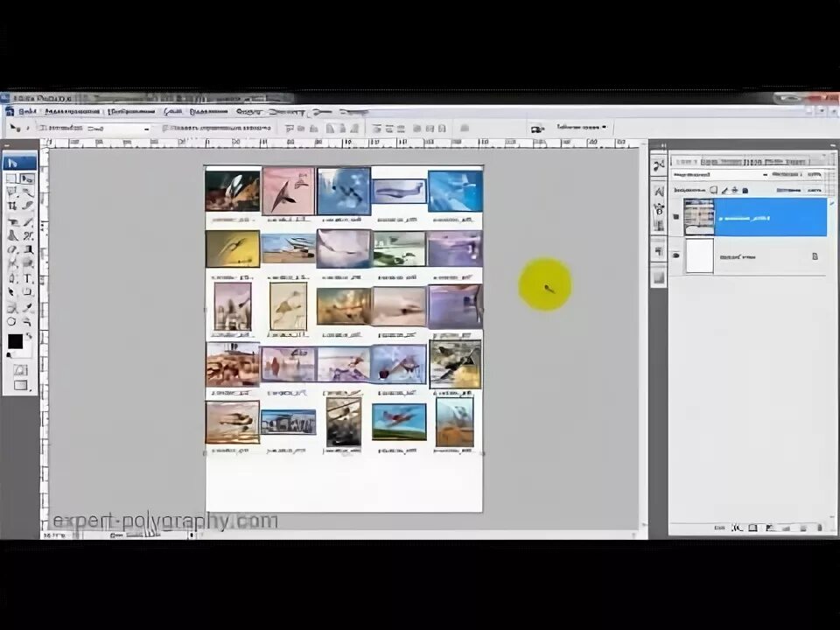Viewport: 840px width, 630px height.
Task: Click Align right edges icon
Action: tap(354, 129)
